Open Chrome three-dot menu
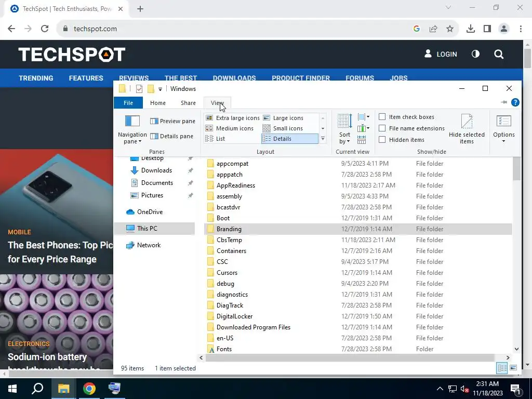532x399 pixels. [521, 29]
